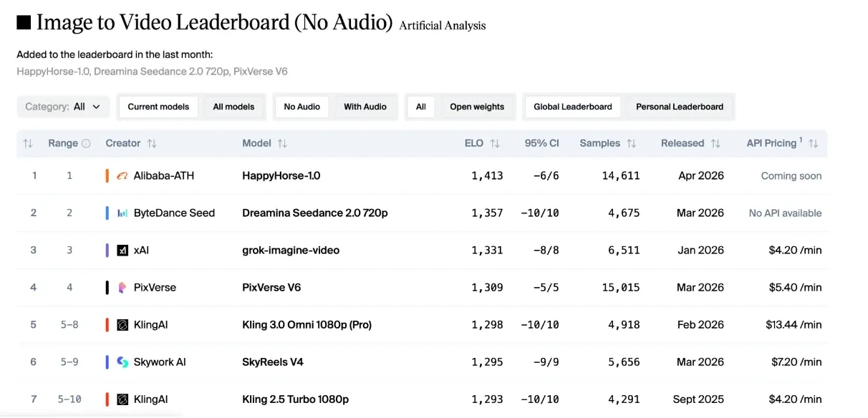This screenshot has width=868, height=418.
Task: Enable the Open weights filter
Action: [477, 107]
